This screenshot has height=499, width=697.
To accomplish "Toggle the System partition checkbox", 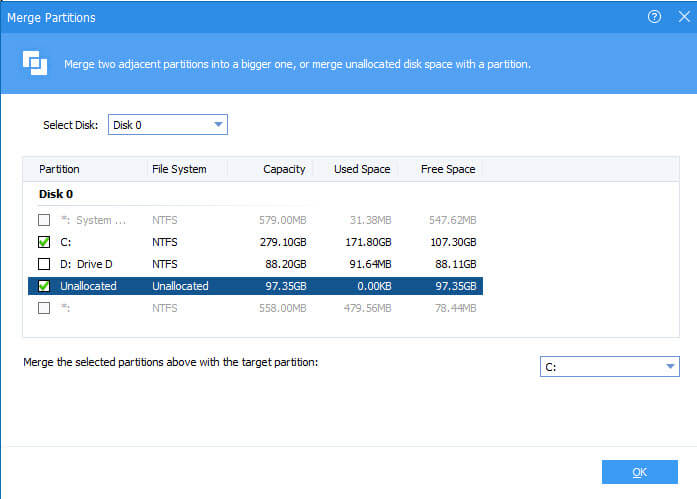I will 44,220.
